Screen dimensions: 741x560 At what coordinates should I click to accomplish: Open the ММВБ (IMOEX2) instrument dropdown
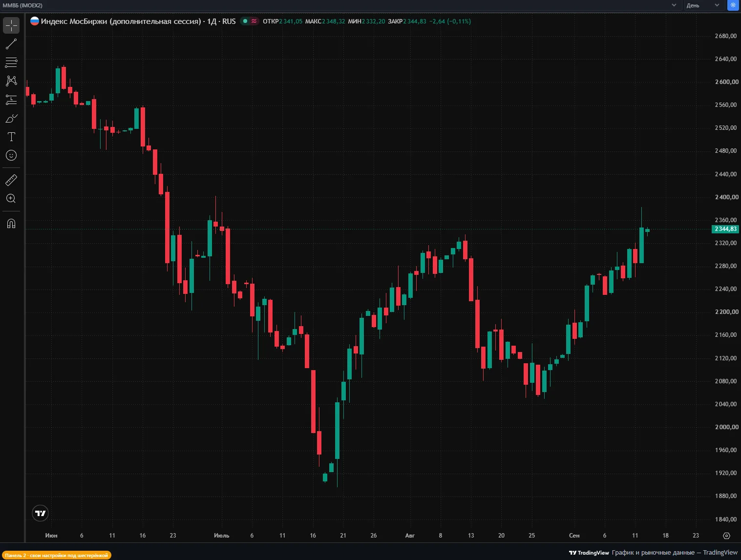point(340,5)
